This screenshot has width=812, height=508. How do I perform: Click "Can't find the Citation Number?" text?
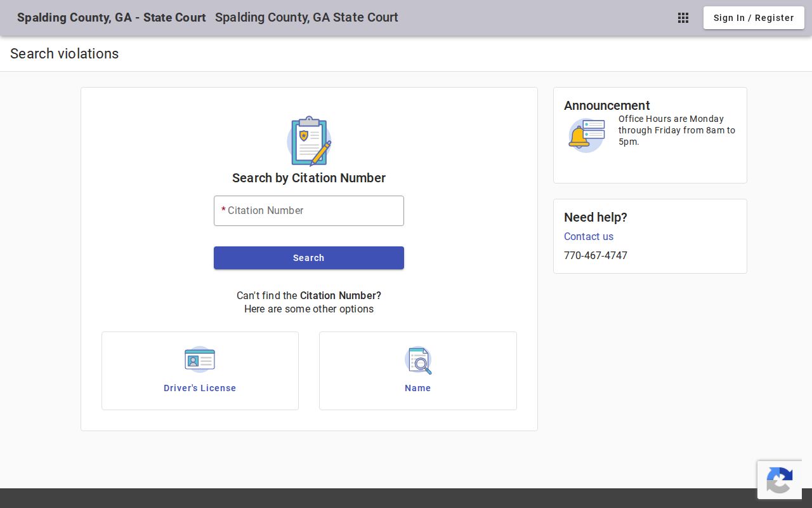tap(309, 295)
